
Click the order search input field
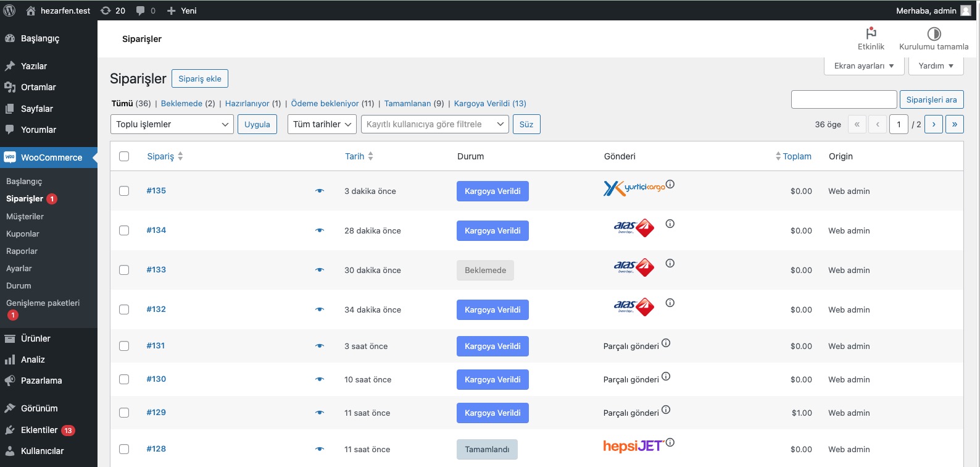point(844,99)
